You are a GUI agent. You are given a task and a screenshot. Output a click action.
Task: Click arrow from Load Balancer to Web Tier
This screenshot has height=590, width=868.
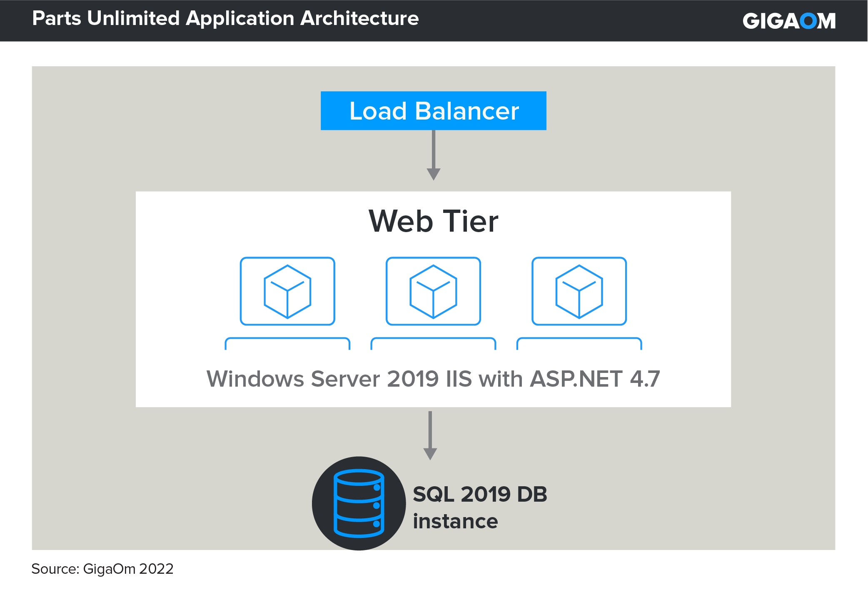point(434,155)
